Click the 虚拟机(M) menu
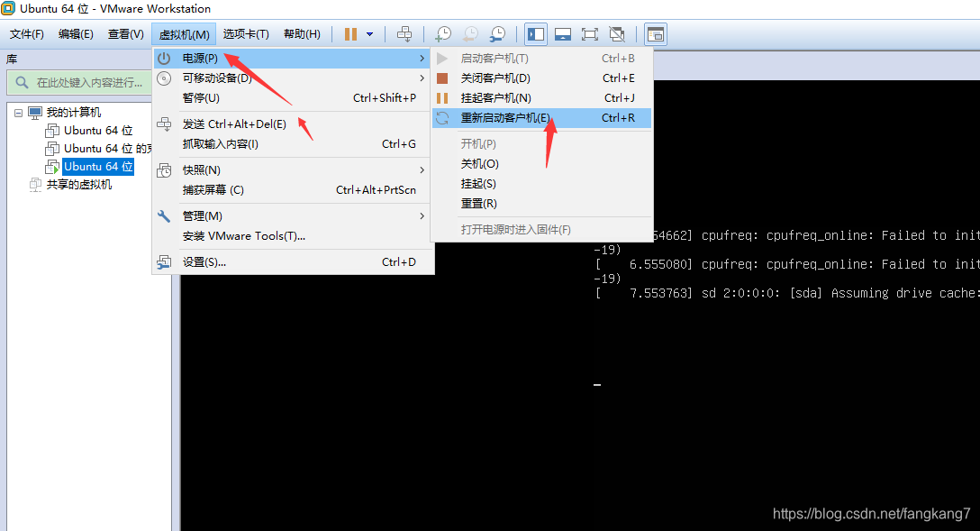The image size is (980, 531). coord(185,33)
